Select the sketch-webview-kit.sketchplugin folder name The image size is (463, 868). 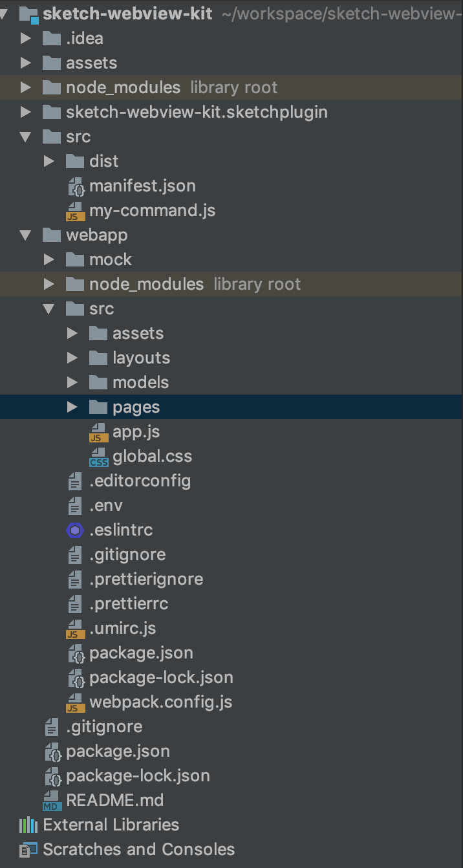[197, 112]
